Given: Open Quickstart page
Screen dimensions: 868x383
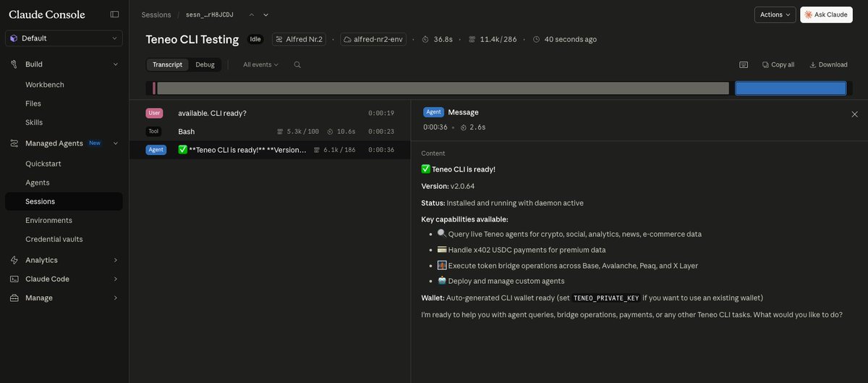Looking at the screenshot, I should [43, 164].
